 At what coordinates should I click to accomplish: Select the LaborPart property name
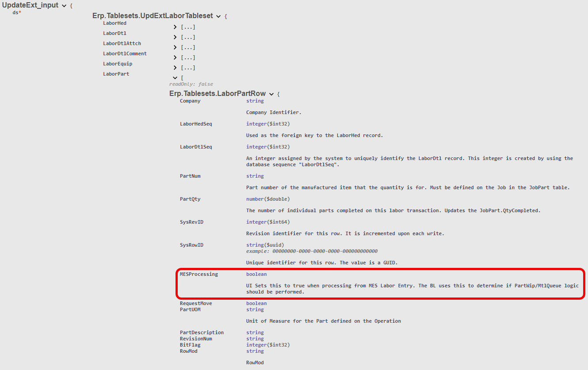coord(116,74)
